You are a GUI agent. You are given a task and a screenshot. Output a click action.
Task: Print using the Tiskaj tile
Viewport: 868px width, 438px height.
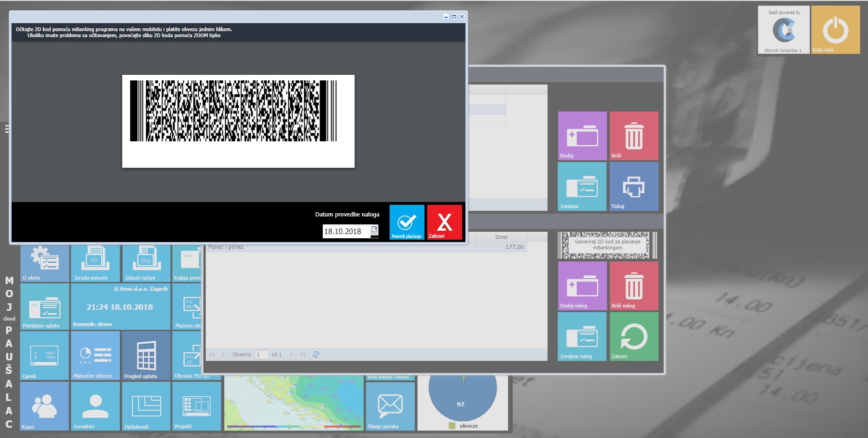[x=634, y=186]
